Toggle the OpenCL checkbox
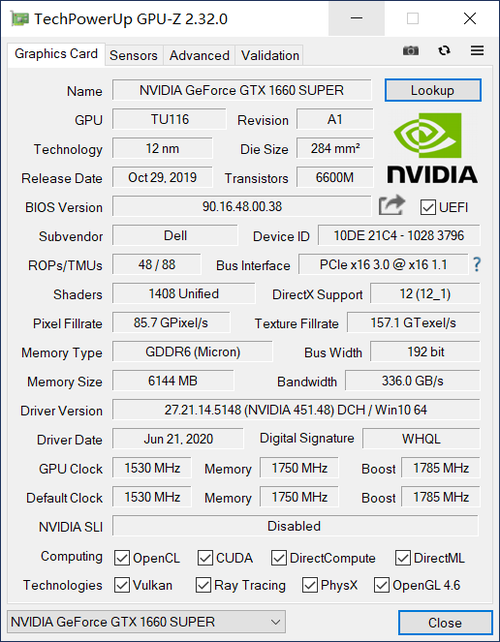This screenshot has width=500, height=642. pyautogui.click(x=122, y=558)
